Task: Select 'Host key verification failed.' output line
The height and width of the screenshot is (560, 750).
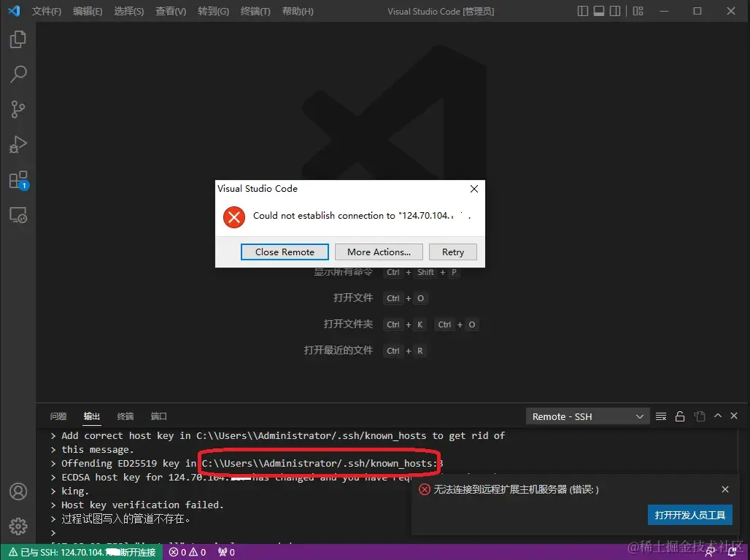Action: click(x=142, y=505)
